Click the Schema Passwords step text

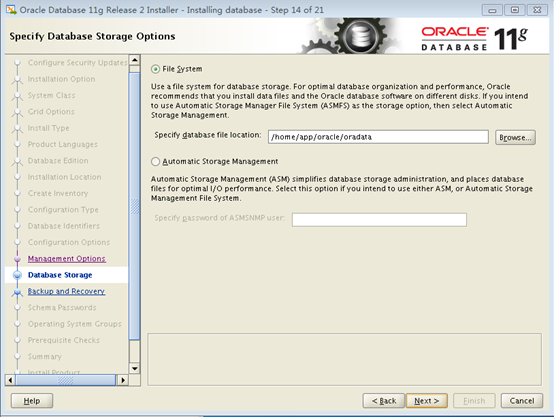point(62,307)
